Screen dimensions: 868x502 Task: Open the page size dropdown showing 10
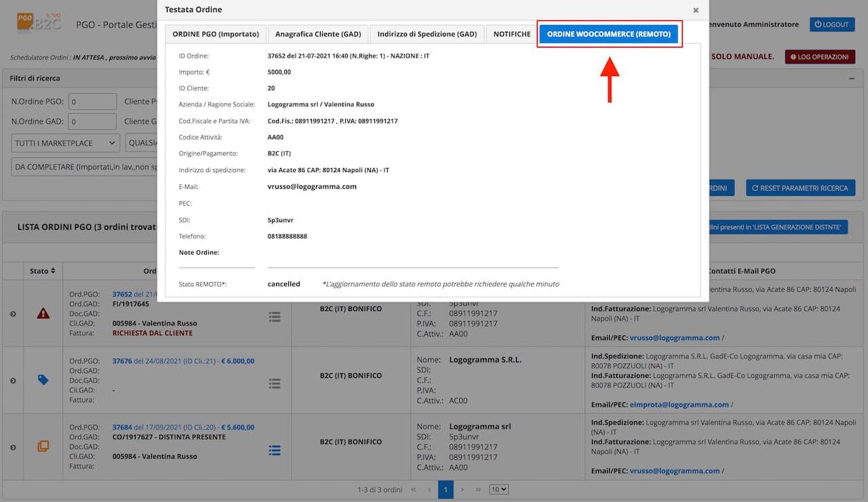(x=499, y=489)
